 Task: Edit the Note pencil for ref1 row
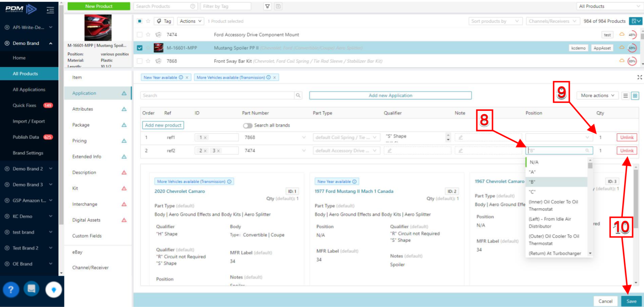(461, 137)
